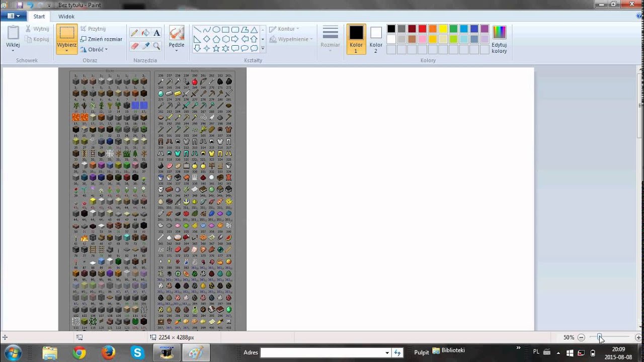Switch to the Start ribbon tab

coord(39,17)
